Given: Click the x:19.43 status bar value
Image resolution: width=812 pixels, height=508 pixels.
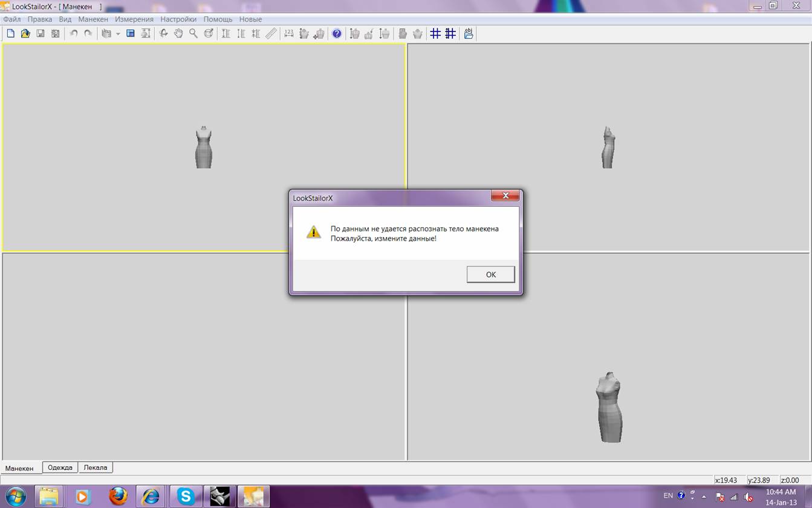Looking at the screenshot, I should 726,480.
